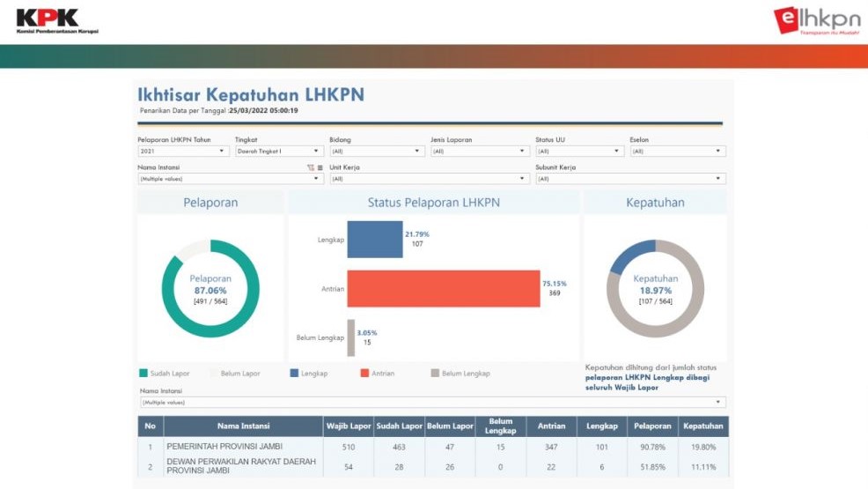This screenshot has height=489, width=868.
Task: Click the Antrian value 347
Action: tap(551, 447)
